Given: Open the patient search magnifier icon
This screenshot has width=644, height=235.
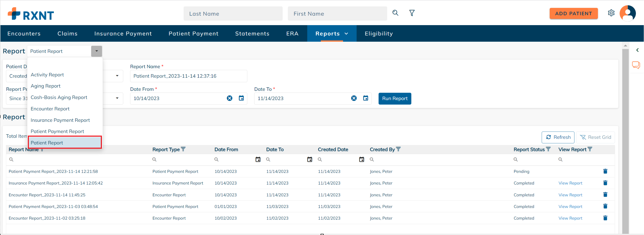Looking at the screenshot, I should pos(395,13).
